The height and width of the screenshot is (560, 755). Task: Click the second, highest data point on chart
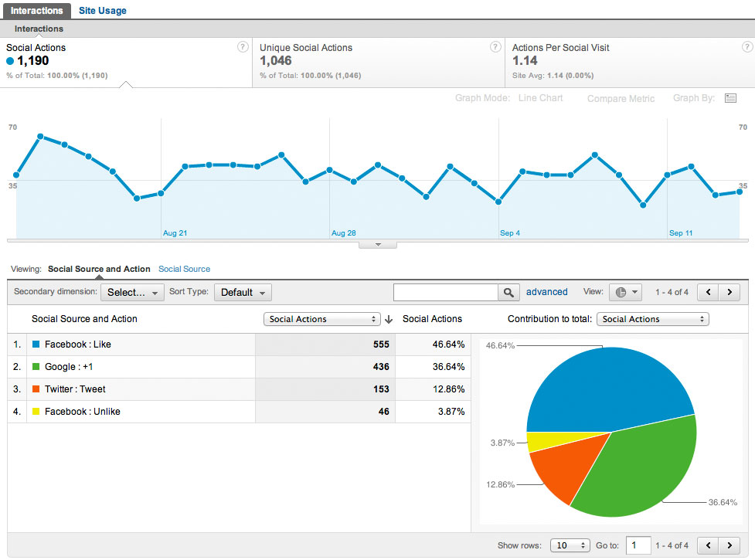coord(40,137)
